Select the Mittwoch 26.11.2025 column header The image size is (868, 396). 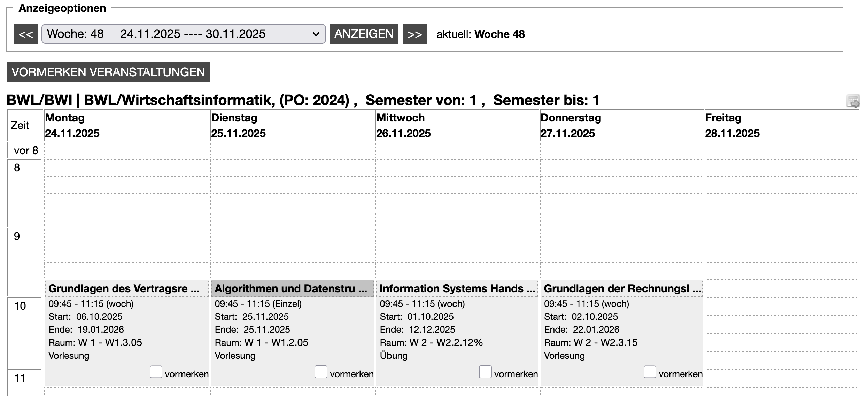pos(403,126)
